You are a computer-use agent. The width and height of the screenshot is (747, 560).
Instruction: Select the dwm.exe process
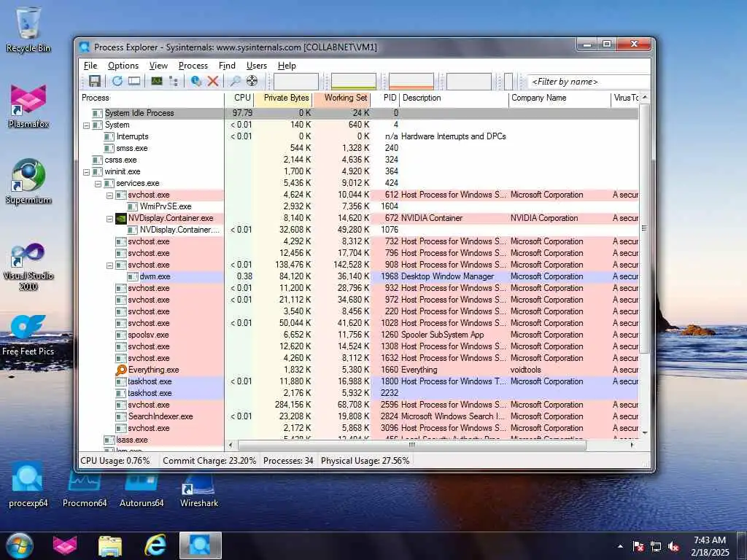pyautogui.click(x=358, y=276)
